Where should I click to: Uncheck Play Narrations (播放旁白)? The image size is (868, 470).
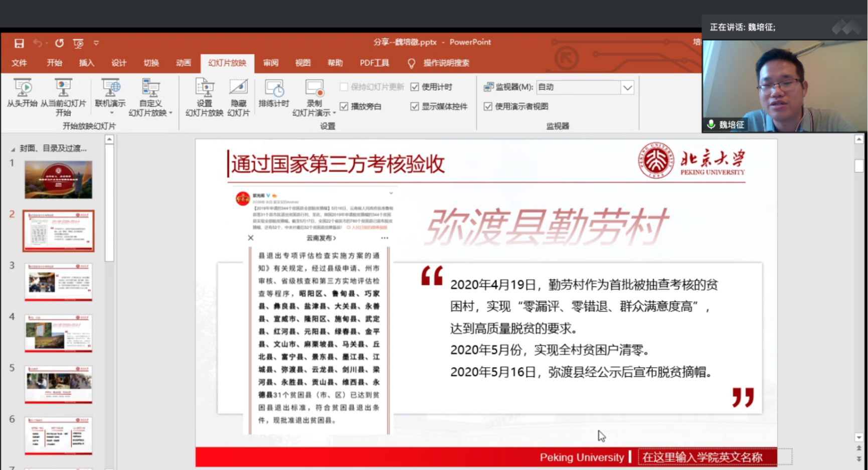[x=344, y=106]
